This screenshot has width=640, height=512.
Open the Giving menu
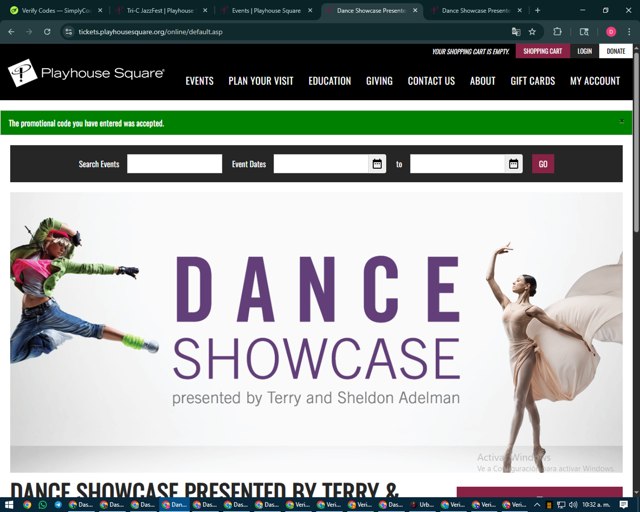point(379,81)
